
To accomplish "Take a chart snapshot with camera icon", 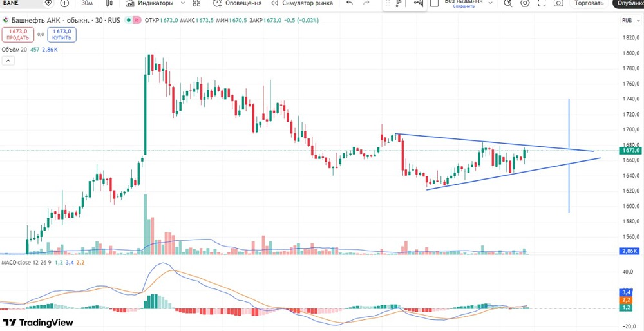I will (x=558, y=3).
